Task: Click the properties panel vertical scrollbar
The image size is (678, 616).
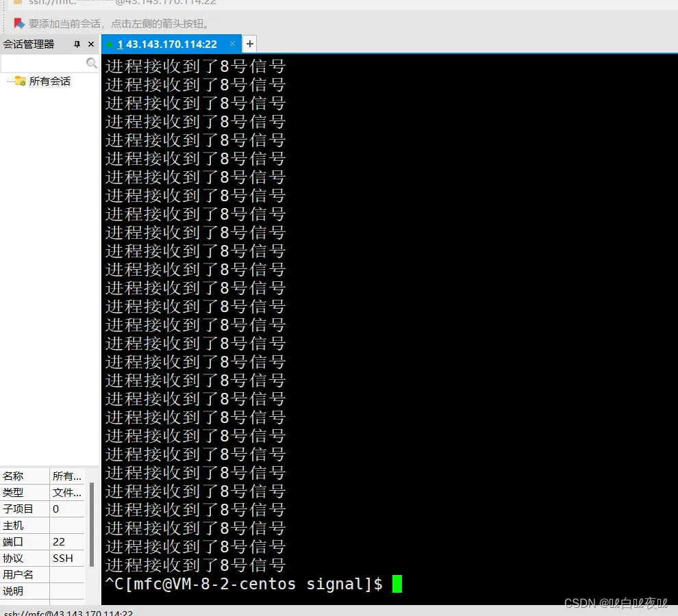Action: tap(92, 524)
